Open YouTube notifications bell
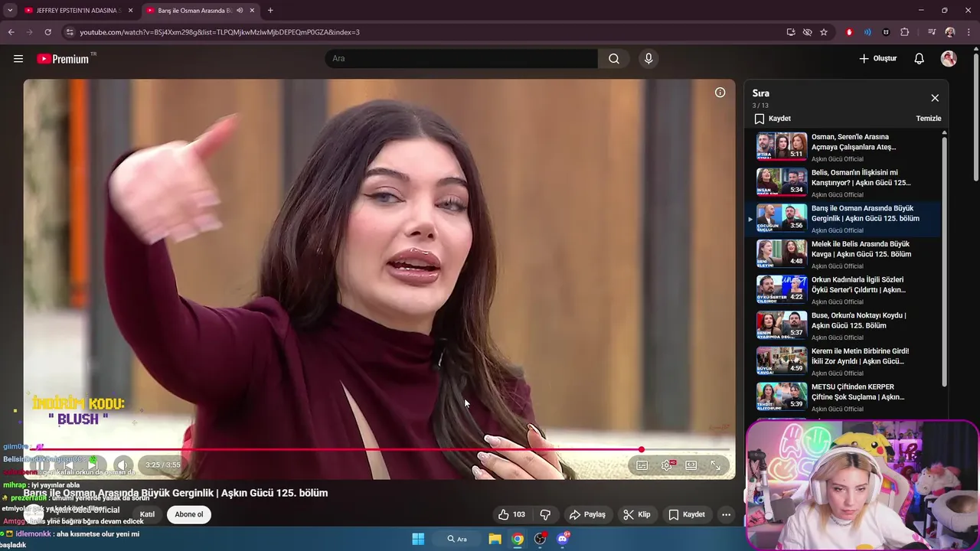980x551 pixels. [920, 58]
